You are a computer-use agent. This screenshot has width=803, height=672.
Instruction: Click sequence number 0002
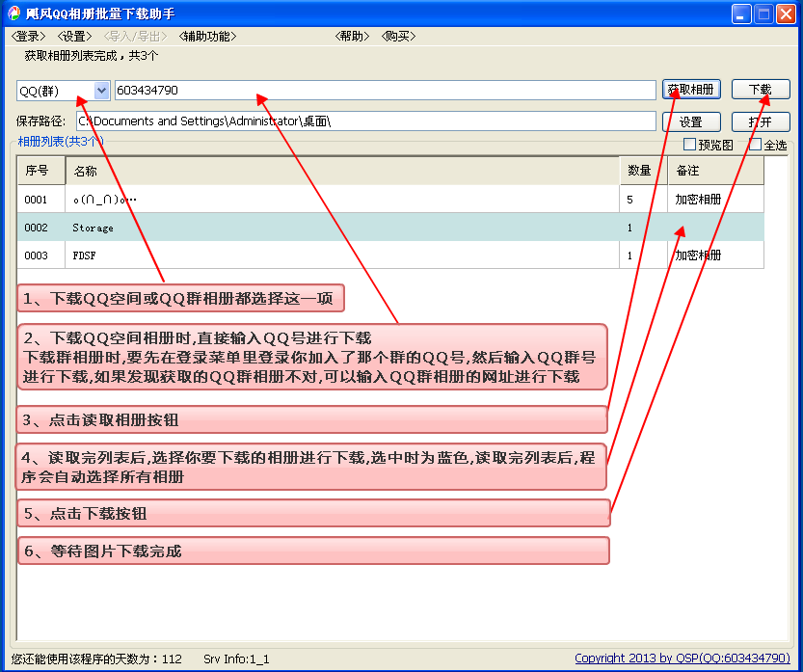click(x=36, y=228)
